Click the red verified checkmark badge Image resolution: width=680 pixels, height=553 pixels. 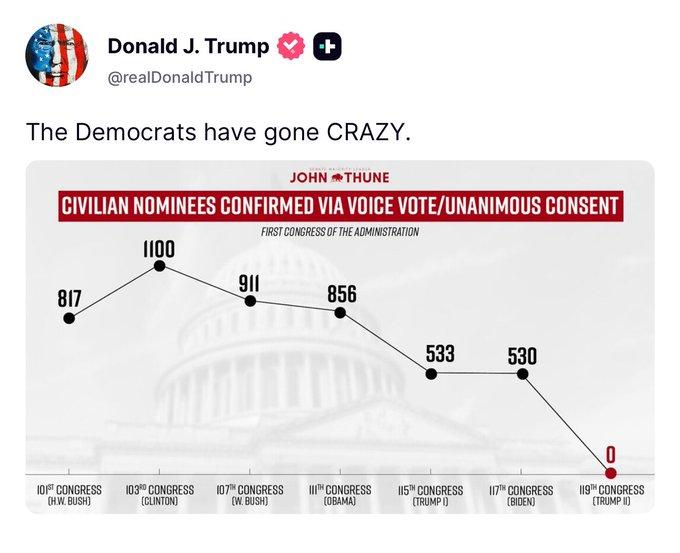291,47
